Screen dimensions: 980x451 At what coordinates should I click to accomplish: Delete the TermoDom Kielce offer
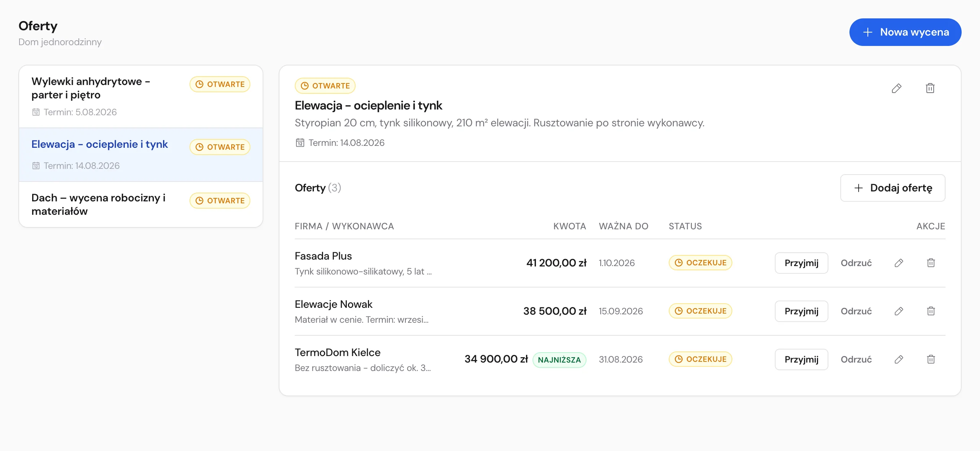(931, 359)
